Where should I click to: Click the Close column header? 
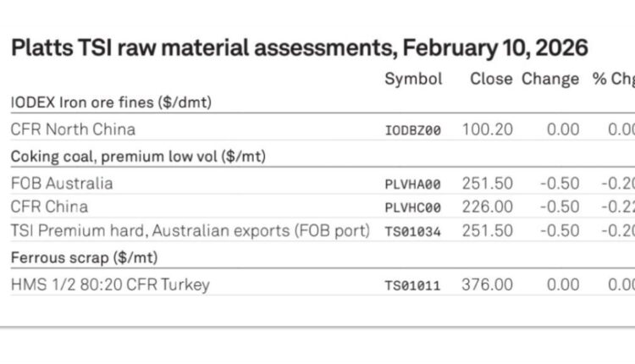491,79
